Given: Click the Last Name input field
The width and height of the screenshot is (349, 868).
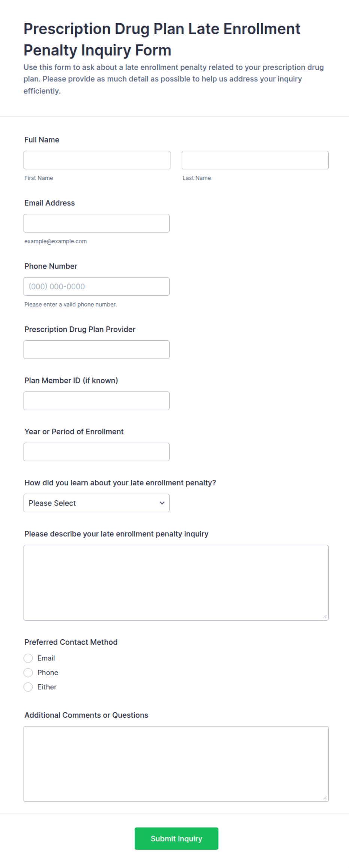Looking at the screenshot, I should (x=255, y=160).
